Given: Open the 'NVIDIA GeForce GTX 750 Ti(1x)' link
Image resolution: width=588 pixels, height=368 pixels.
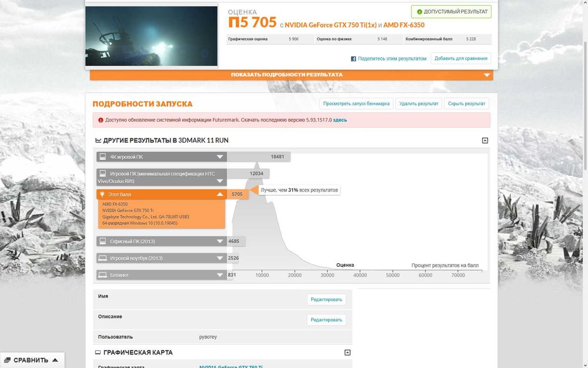Looking at the screenshot, I should pyautogui.click(x=330, y=25).
